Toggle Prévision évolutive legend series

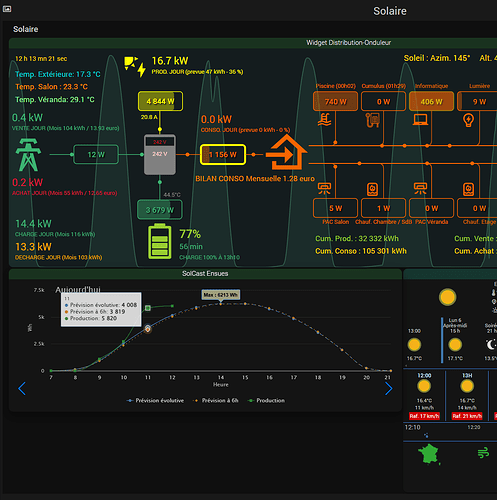pos(155,400)
